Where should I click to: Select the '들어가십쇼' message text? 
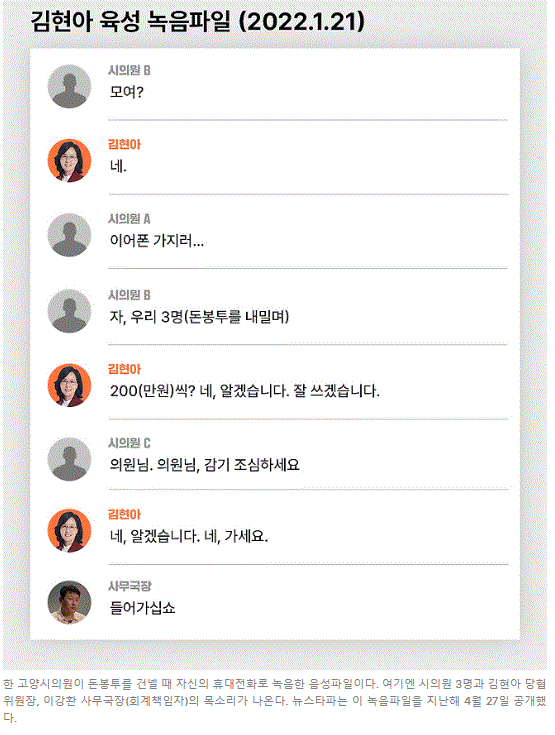click(142, 608)
